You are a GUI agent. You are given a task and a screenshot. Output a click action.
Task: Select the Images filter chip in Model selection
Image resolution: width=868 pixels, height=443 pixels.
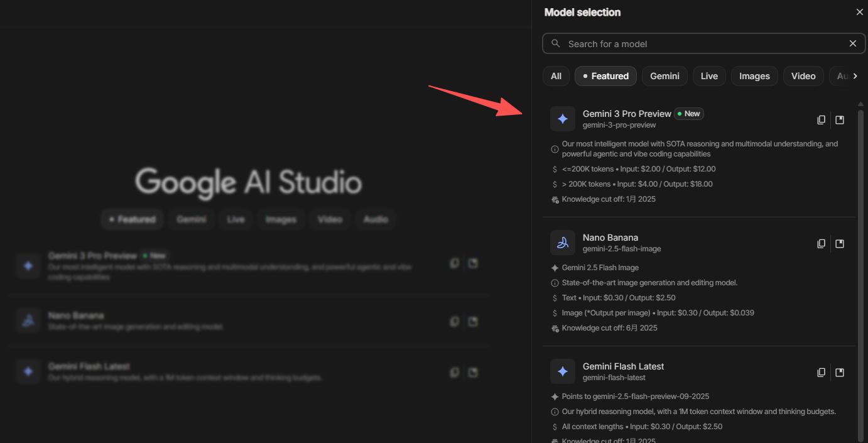(754, 76)
